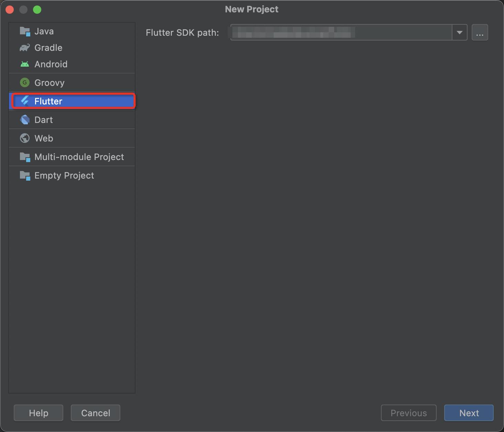Click the Multi-module Project folder icon
The height and width of the screenshot is (432, 504).
pyautogui.click(x=24, y=157)
